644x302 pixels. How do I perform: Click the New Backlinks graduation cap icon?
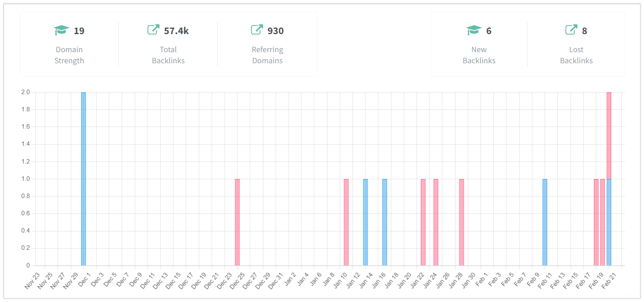coord(474,30)
